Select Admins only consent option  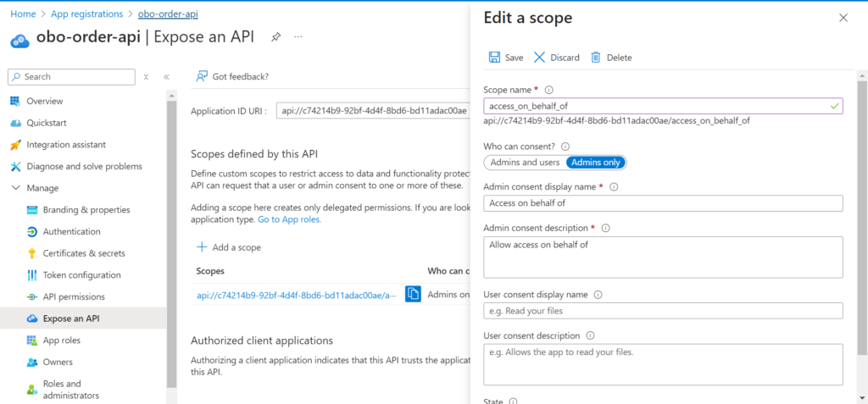pyautogui.click(x=597, y=163)
